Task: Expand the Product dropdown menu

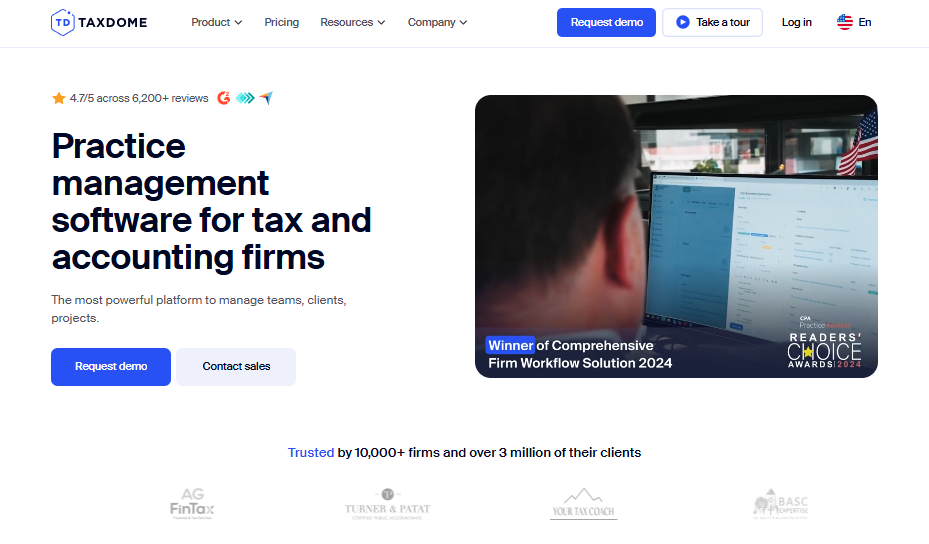Action: point(216,22)
